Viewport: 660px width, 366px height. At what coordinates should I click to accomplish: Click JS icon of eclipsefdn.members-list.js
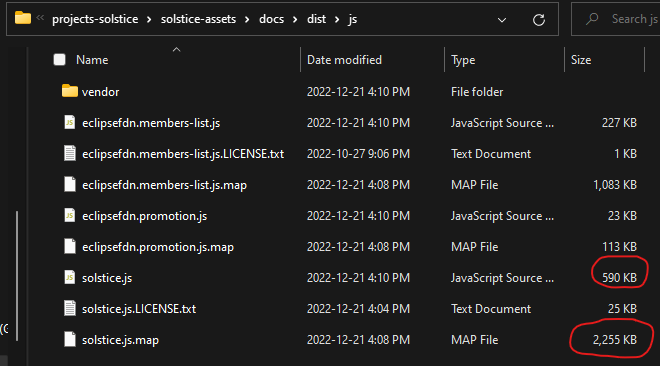pos(70,122)
